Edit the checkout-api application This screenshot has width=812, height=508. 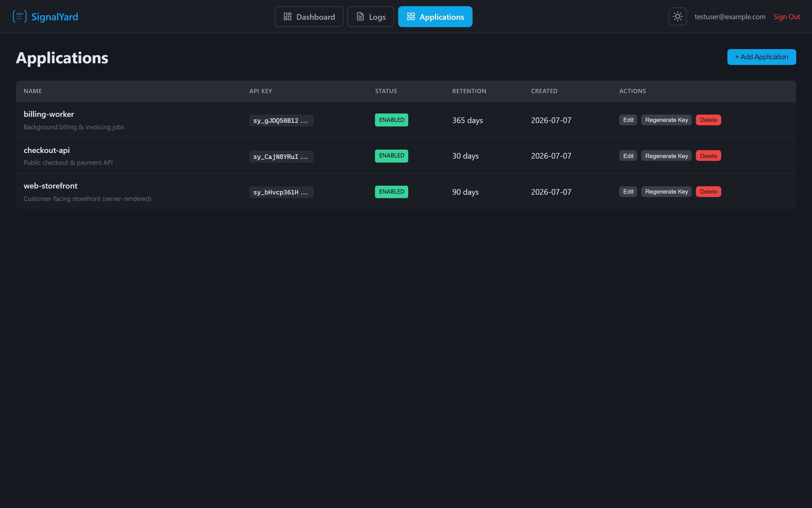coord(628,156)
